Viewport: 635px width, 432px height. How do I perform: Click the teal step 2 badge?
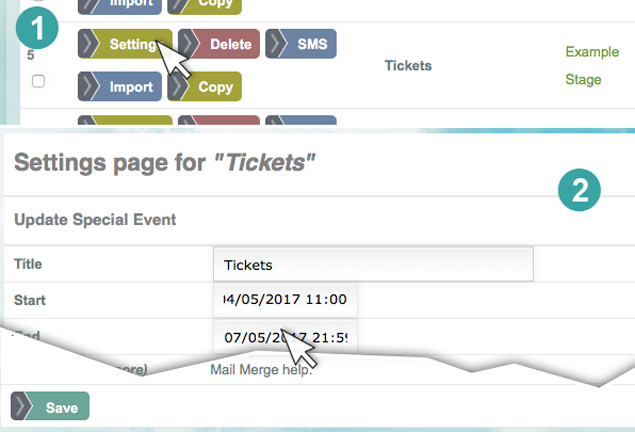(x=579, y=189)
